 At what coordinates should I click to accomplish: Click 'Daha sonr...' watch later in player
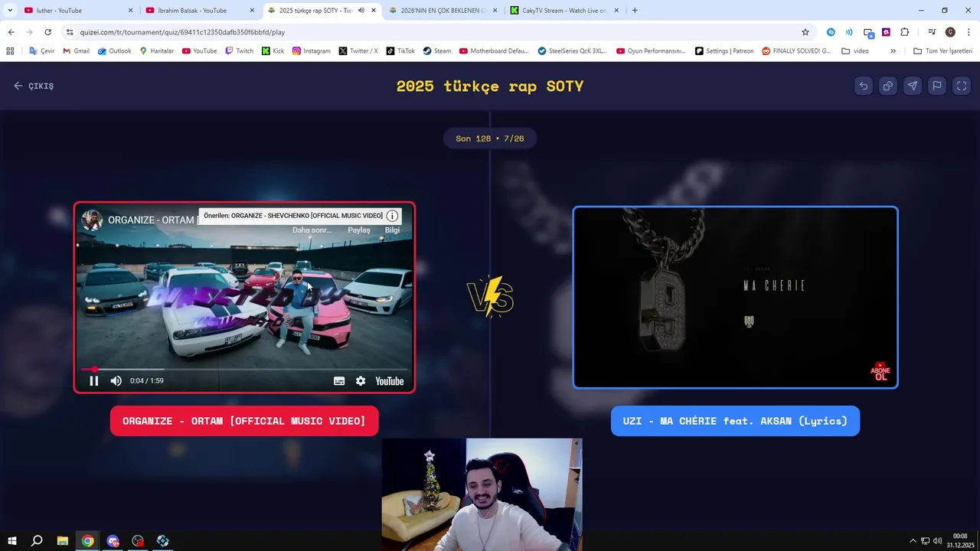click(312, 230)
